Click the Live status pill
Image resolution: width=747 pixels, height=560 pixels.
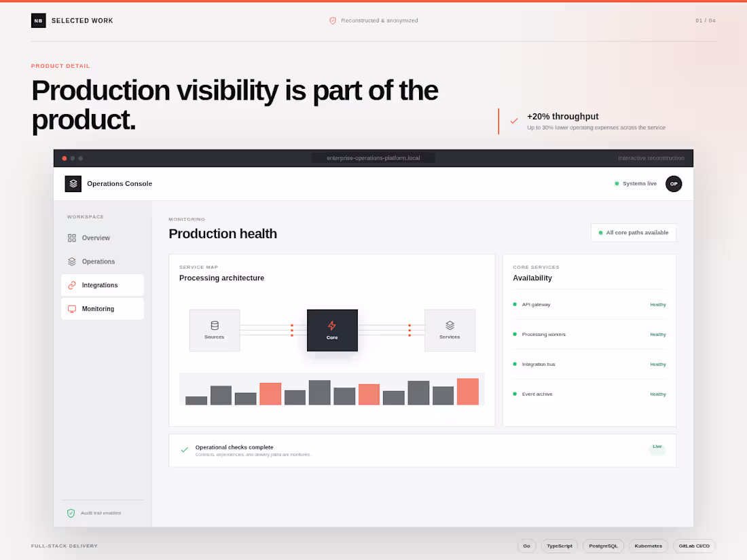coord(657,448)
